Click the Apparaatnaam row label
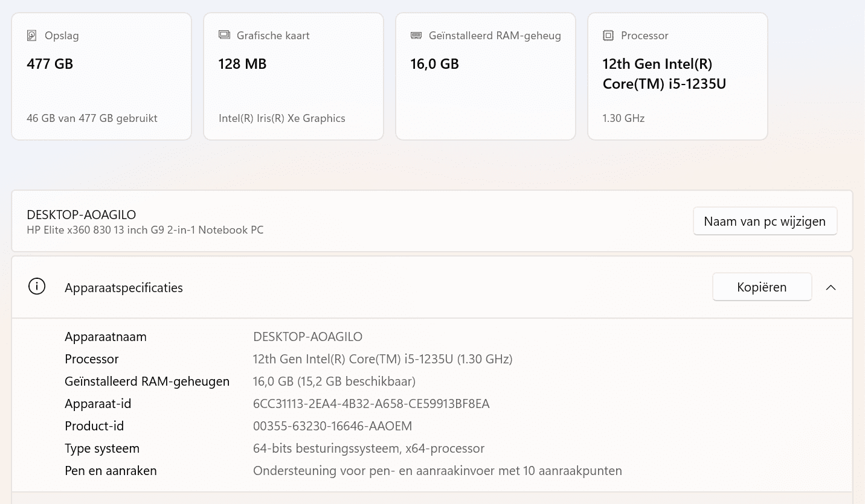Viewport: 865px width, 504px height. pyautogui.click(x=106, y=337)
